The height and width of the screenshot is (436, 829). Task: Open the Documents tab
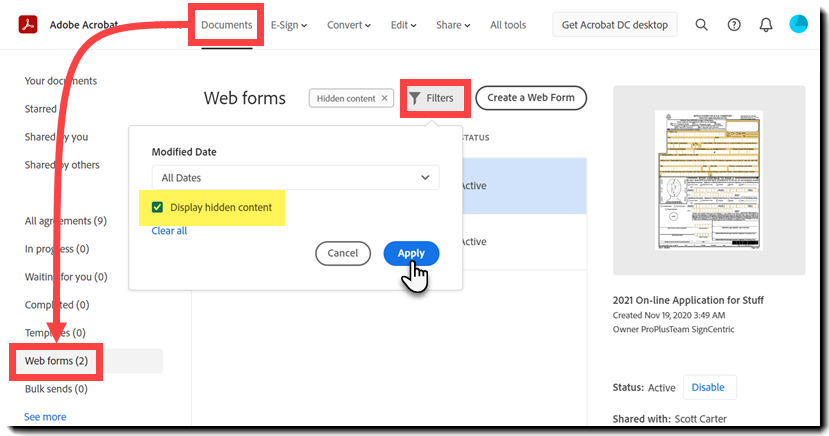226,25
